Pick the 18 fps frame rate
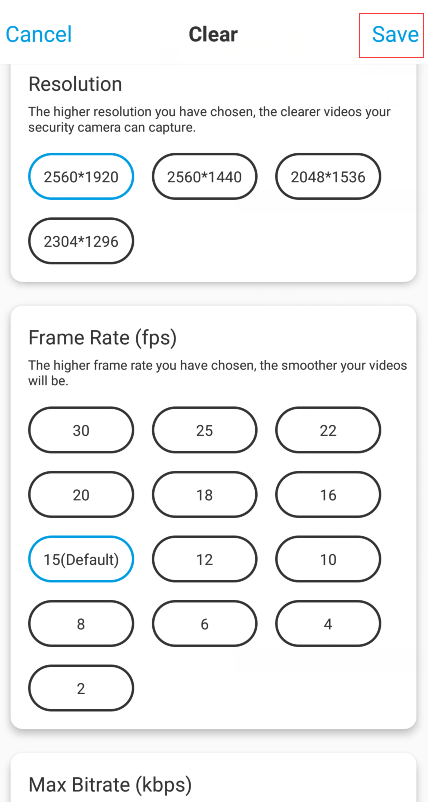Screen dimensions: 428x802 click(x=205, y=495)
